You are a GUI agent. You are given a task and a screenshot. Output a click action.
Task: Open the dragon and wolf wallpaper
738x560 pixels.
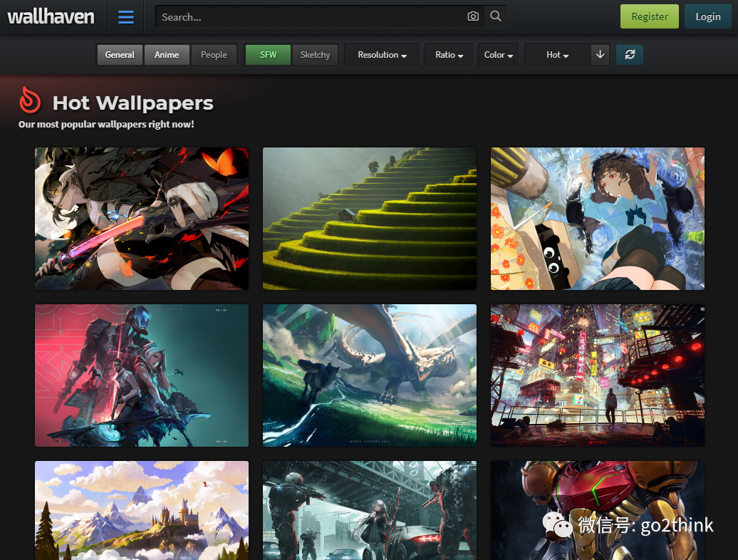[x=370, y=375]
